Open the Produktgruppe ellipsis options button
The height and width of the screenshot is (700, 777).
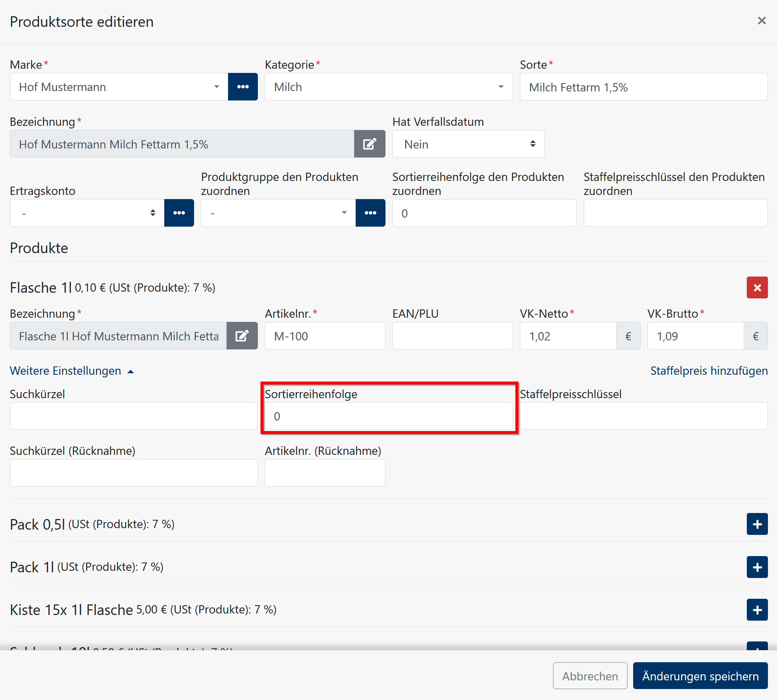tap(370, 213)
